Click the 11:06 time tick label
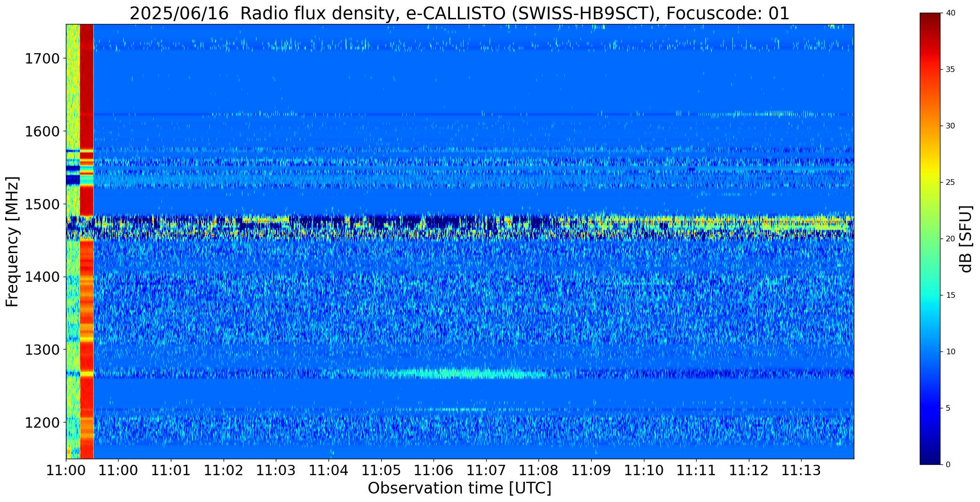 click(x=434, y=470)
